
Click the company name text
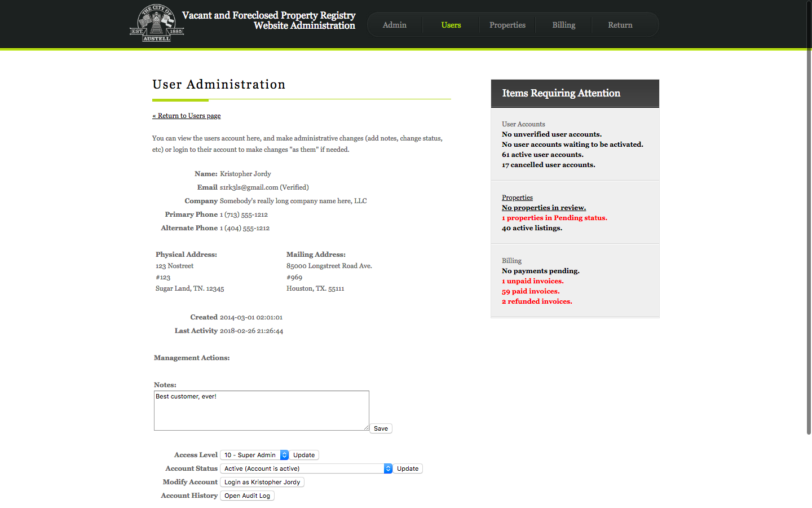tap(293, 201)
